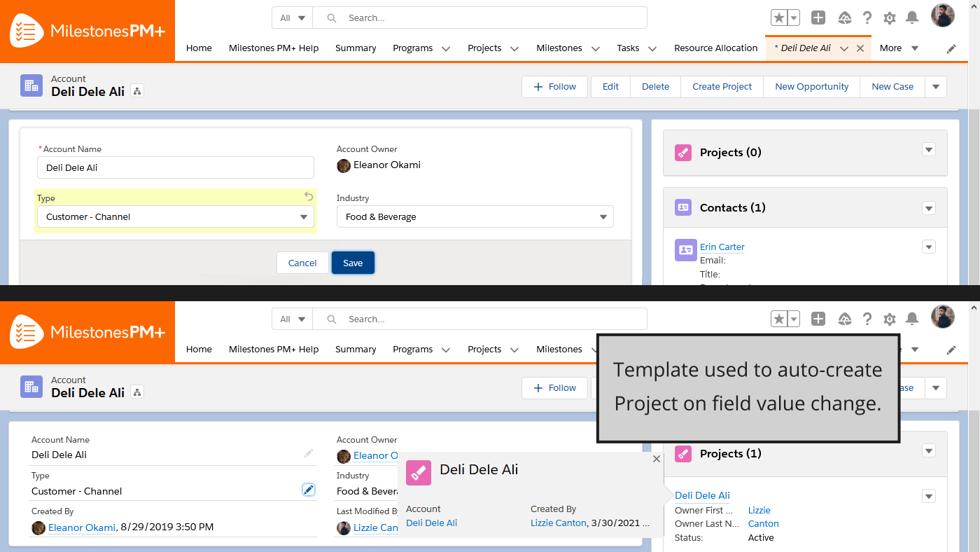The width and height of the screenshot is (980, 552).
Task: Click the pink project icon in the popup
Action: (419, 473)
